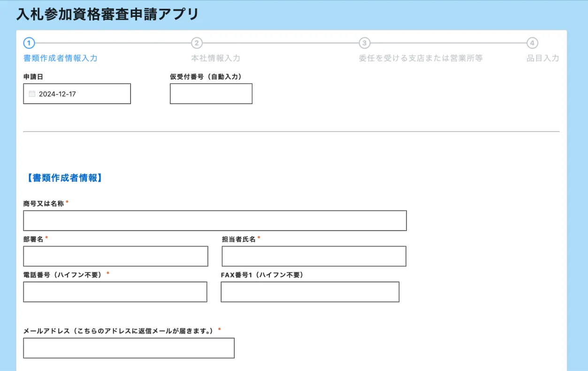This screenshot has height=371, width=588.
Task: Focus the FAX番号1 input box
Action: (x=310, y=292)
